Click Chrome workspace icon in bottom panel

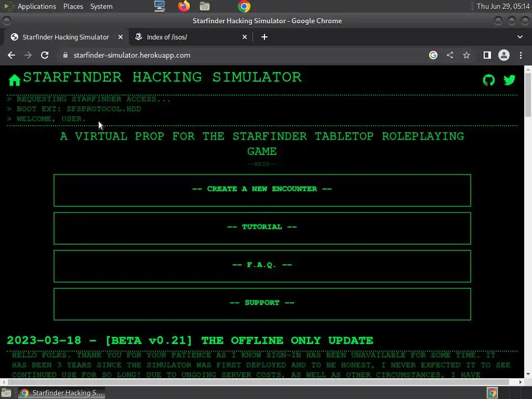coord(493,393)
